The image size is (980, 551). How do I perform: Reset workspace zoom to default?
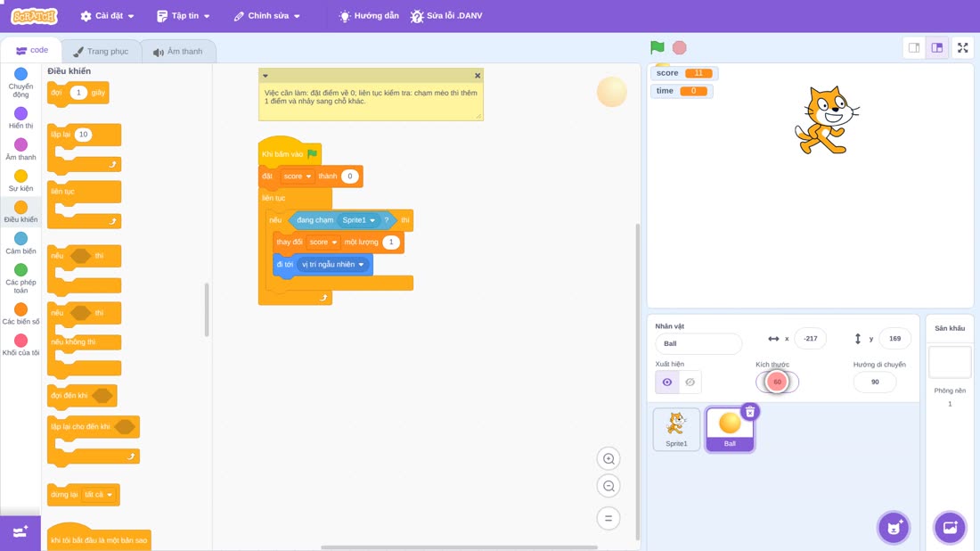click(608, 519)
